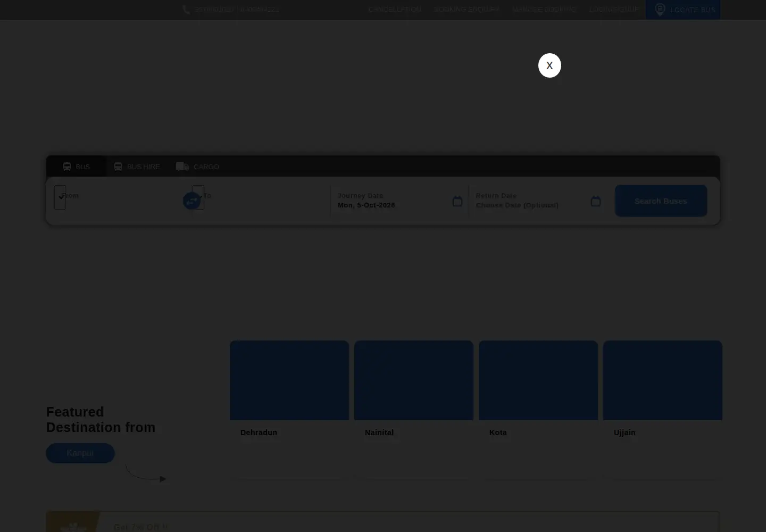Click the Ujjain destination name
Image resolution: width=766 pixels, height=532 pixels.
click(x=625, y=433)
